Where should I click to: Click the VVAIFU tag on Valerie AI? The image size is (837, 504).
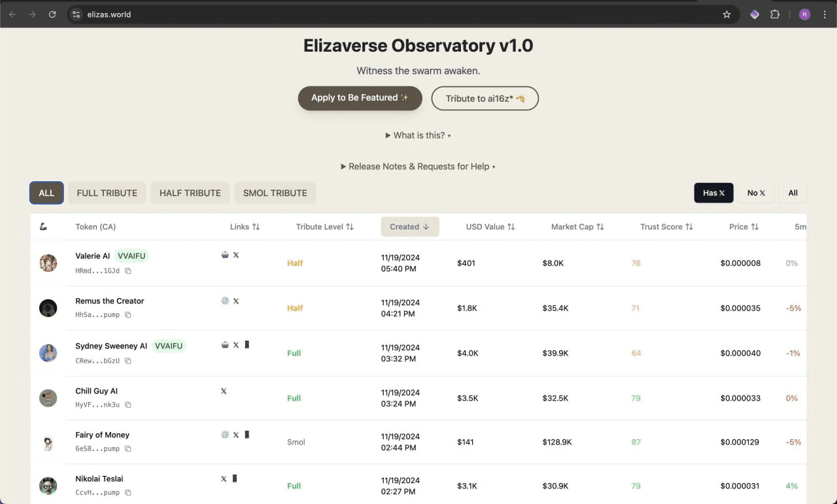131,256
